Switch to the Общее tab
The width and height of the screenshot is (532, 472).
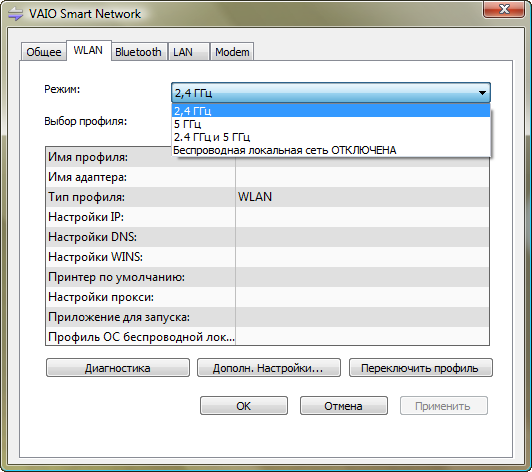click(x=44, y=52)
